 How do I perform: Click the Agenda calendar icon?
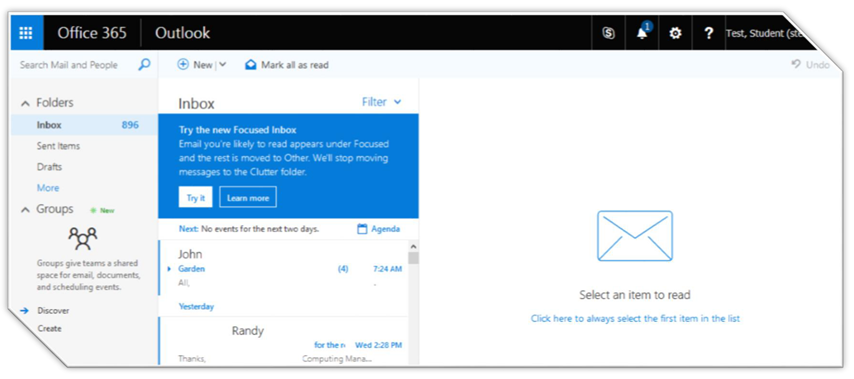pos(362,229)
